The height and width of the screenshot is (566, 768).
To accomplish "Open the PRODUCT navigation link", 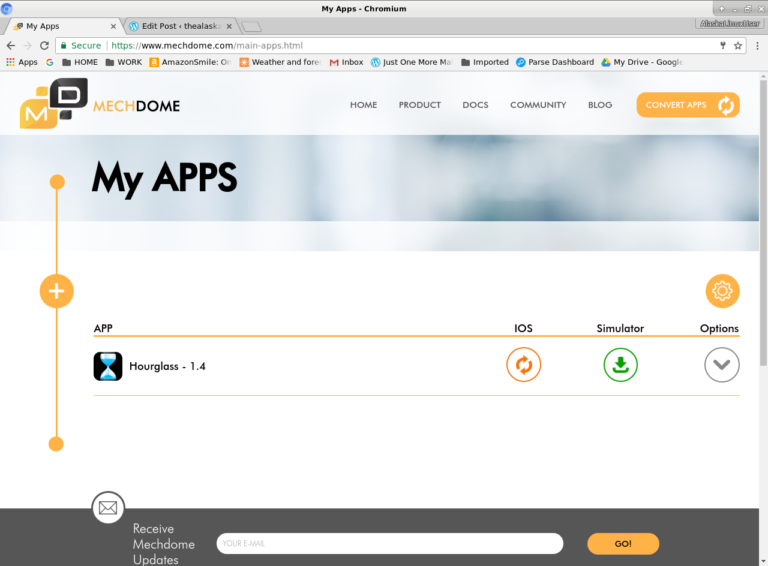I will [x=419, y=105].
